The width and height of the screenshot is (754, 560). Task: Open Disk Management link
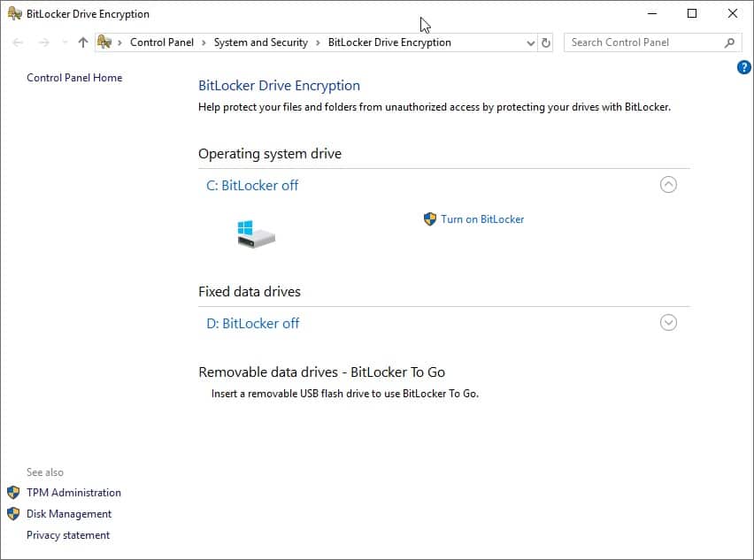pos(69,514)
